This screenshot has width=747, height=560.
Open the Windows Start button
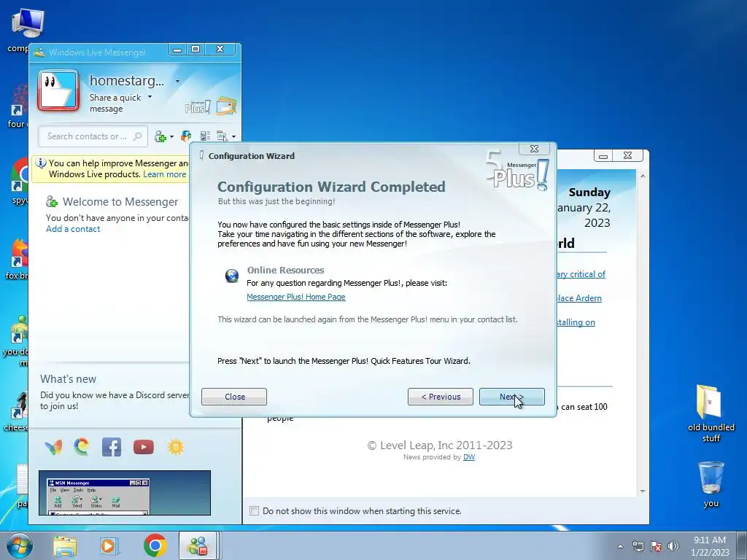(x=20, y=545)
